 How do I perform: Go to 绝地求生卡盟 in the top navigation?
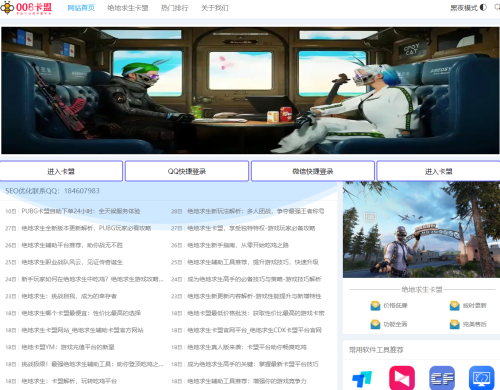(x=128, y=8)
